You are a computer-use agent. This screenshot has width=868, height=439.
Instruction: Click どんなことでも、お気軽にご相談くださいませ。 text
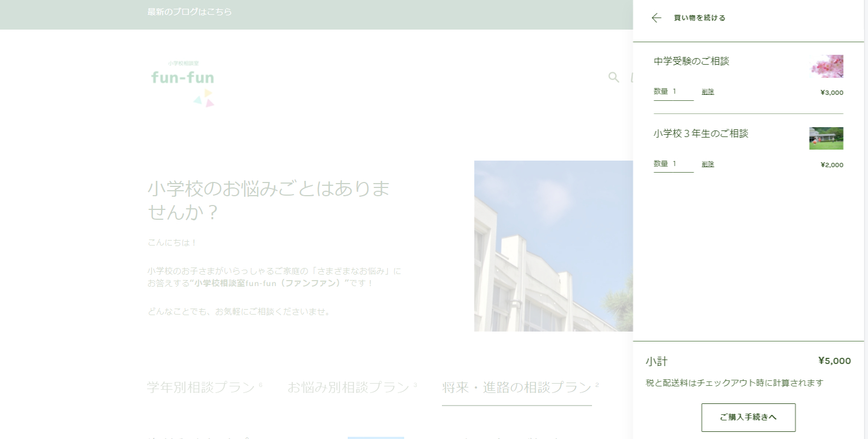click(x=240, y=312)
